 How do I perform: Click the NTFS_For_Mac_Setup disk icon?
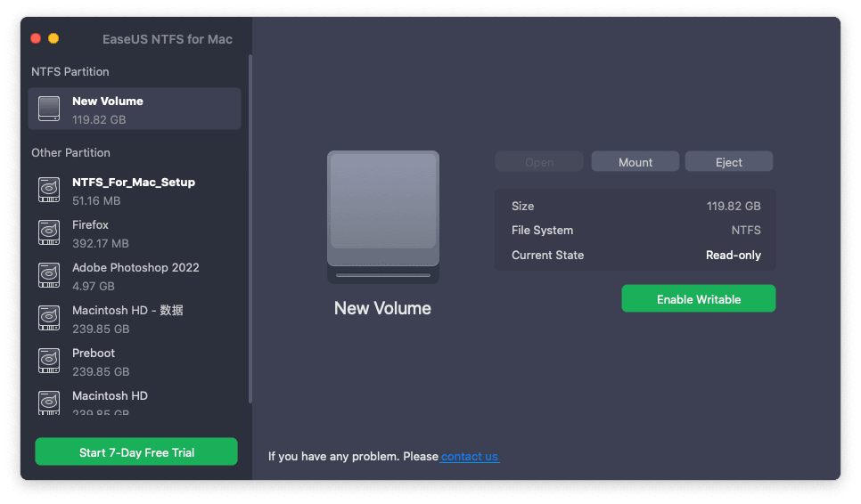pos(49,190)
